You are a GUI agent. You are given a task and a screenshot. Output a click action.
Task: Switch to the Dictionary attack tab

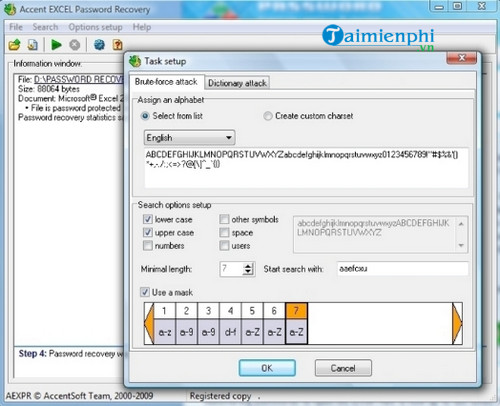pyautogui.click(x=237, y=83)
